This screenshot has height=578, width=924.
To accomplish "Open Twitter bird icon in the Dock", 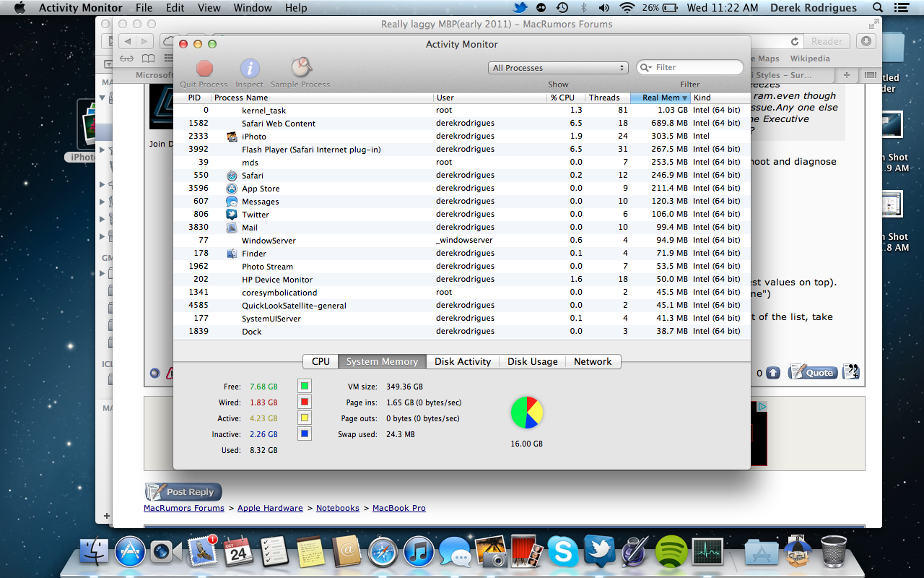I will click(599, 553).
